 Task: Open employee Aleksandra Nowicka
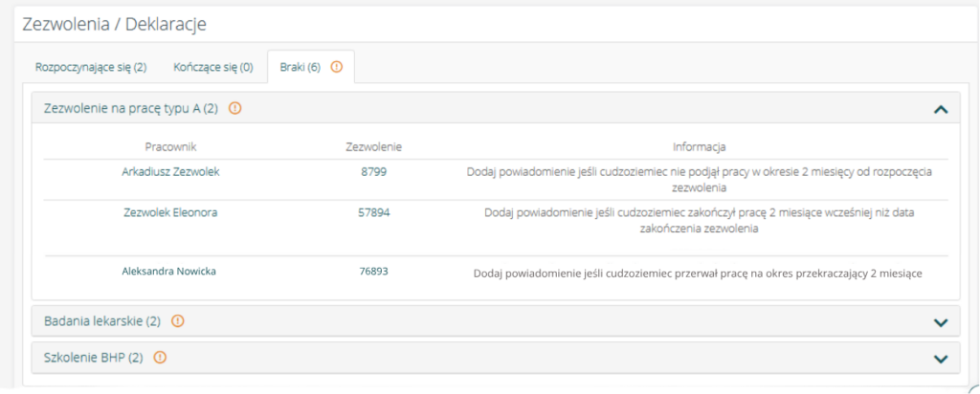click(169, 272)
